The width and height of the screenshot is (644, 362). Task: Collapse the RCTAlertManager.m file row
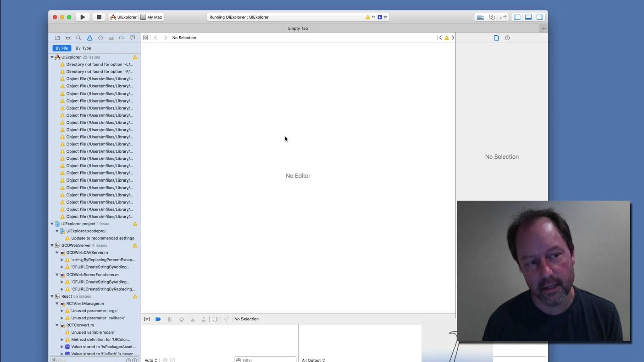(57, 304)
